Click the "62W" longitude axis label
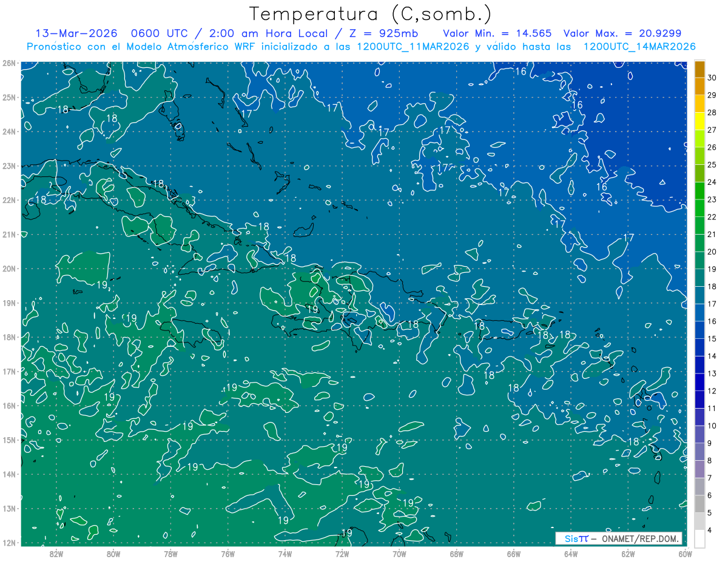The width and height of the screenshot is (728, 562). tap(628, 553)
